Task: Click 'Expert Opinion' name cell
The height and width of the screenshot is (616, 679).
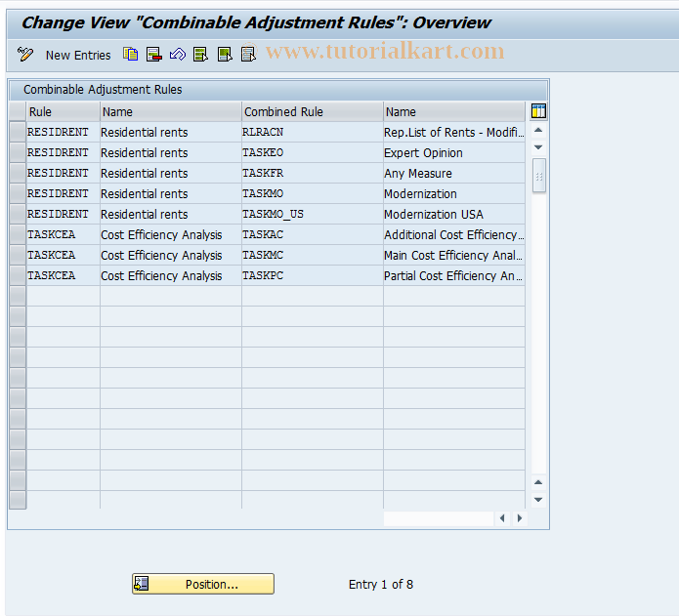Action: (x=454, y=152)
